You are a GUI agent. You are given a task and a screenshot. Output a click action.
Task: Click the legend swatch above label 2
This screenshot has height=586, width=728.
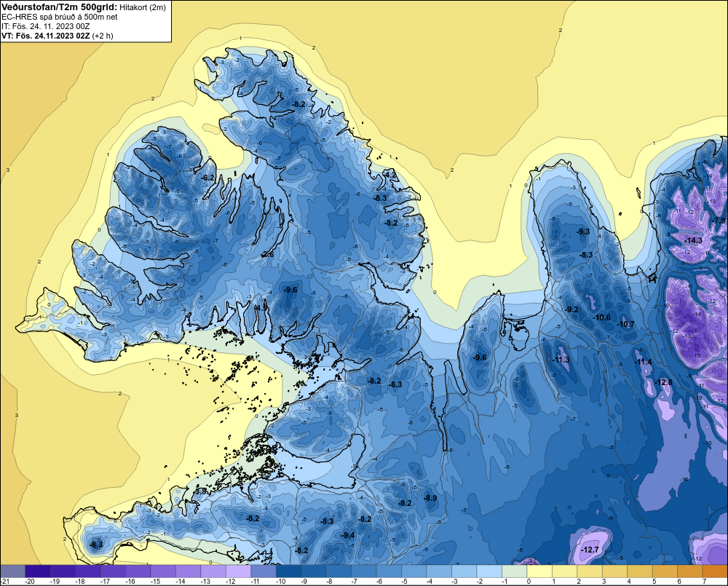pos(589,571)
